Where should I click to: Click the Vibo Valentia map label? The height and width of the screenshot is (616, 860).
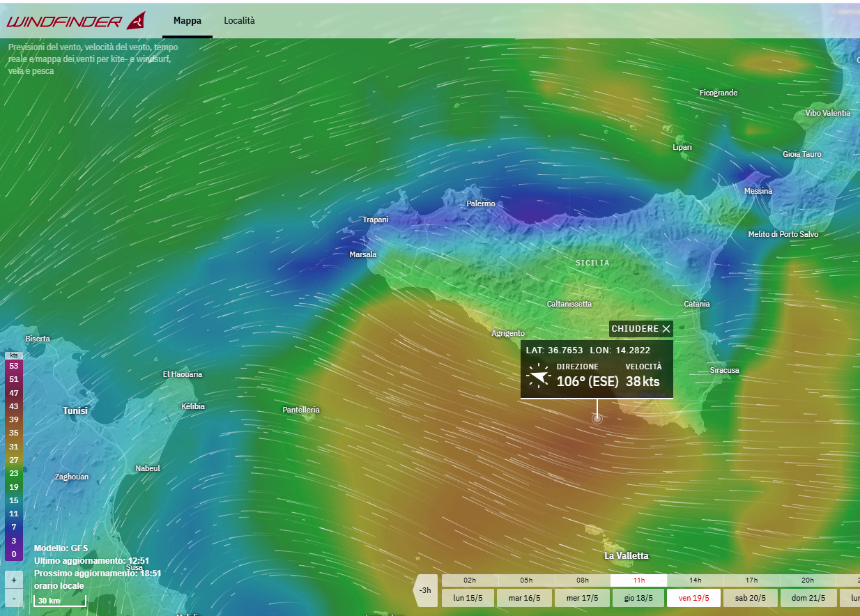click(828, 113)
